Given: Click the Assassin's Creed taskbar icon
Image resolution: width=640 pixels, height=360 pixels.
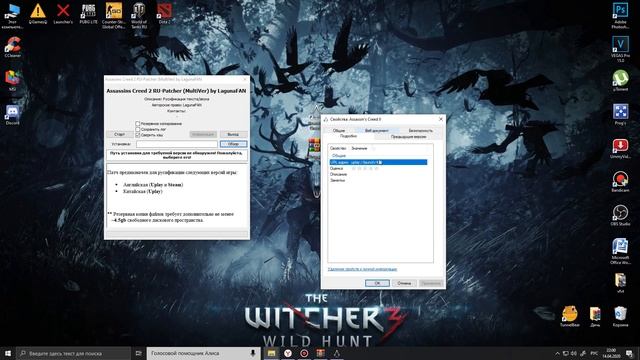Looking at the screenshot, I should (337, 353).
